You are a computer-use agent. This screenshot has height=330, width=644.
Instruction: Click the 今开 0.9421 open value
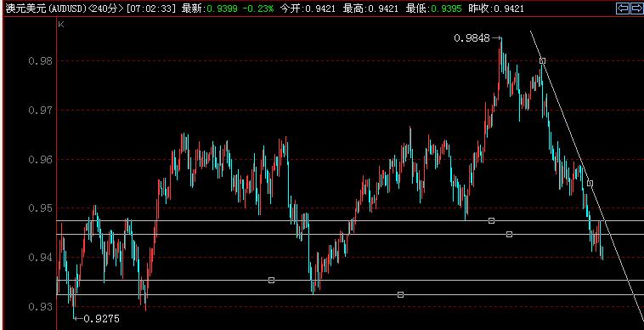pyautogui.click(x=308, y=9)
